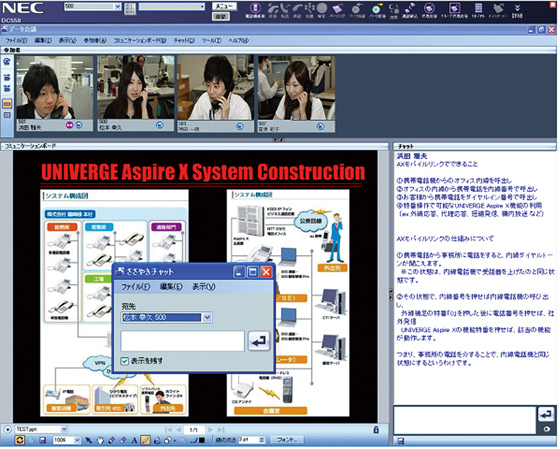Open the 編集(E) menu in main menubar
This screenshot has width=560, height=449.
[x=43, y=40]
